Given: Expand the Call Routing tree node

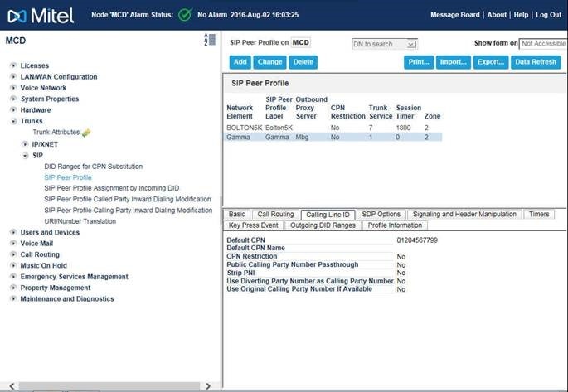Looking at the screenshot, I should coord(13,254).
